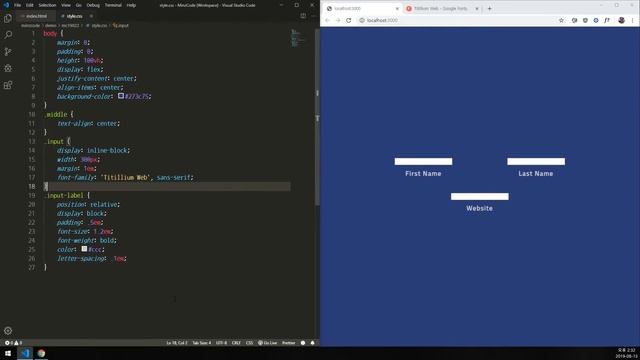
Task: Click the f? extension icon in Chrome
Action: (x=607, y=20)
